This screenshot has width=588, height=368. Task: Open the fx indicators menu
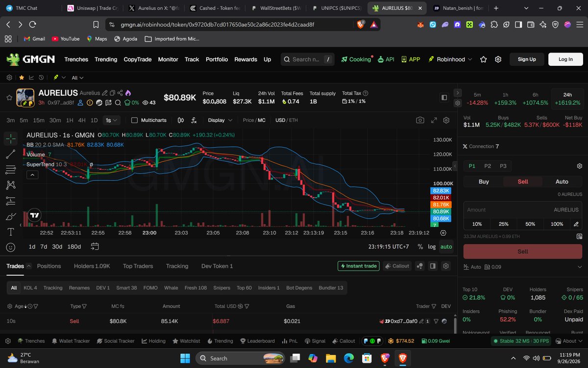[x=194, y=120]
